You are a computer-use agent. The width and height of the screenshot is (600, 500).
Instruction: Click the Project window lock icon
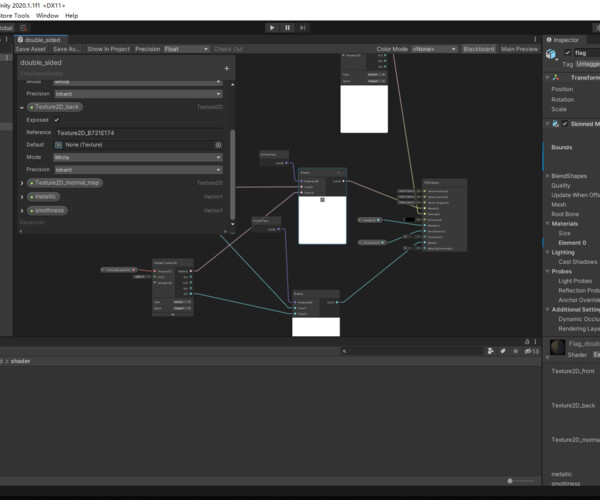click(527, 341)
